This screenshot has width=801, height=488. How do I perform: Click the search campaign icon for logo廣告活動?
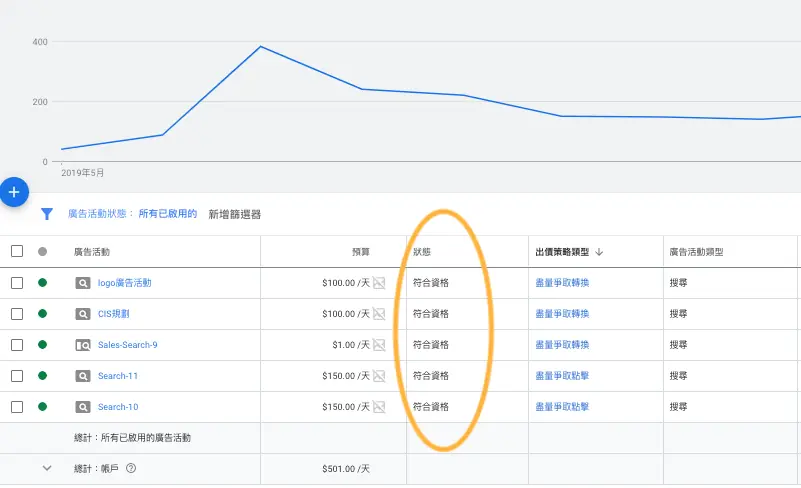point(83,283)
